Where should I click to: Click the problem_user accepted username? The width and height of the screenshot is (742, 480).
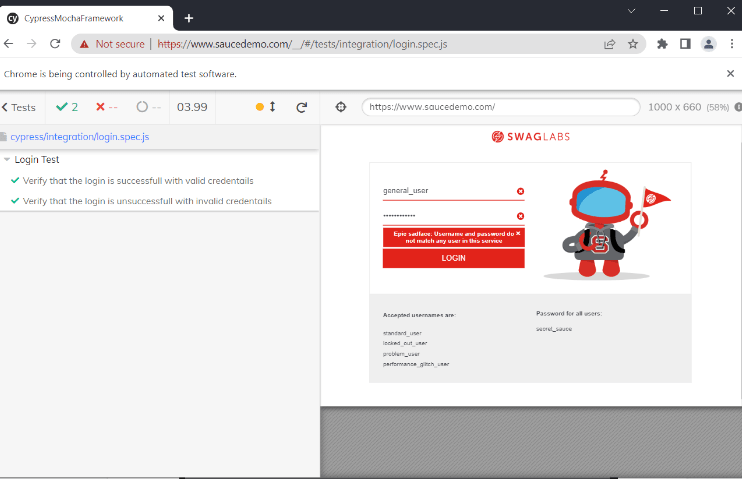[x=401, y=354]
